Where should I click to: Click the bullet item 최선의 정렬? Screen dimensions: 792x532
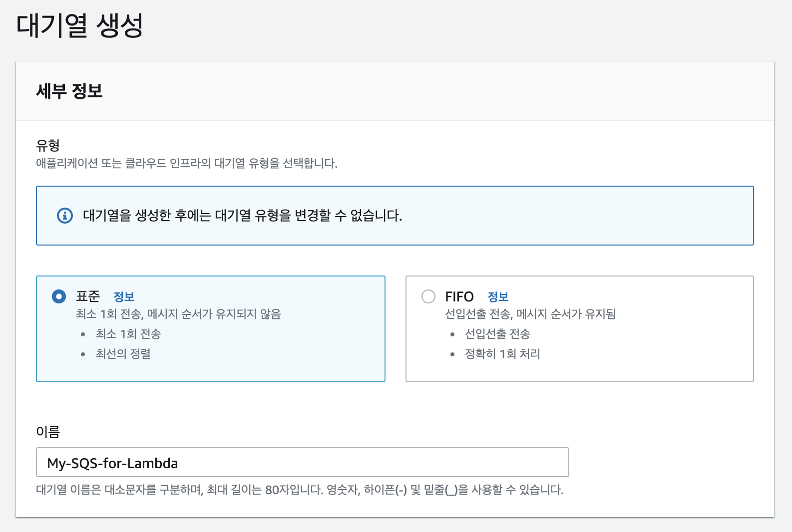coord(123,354)
